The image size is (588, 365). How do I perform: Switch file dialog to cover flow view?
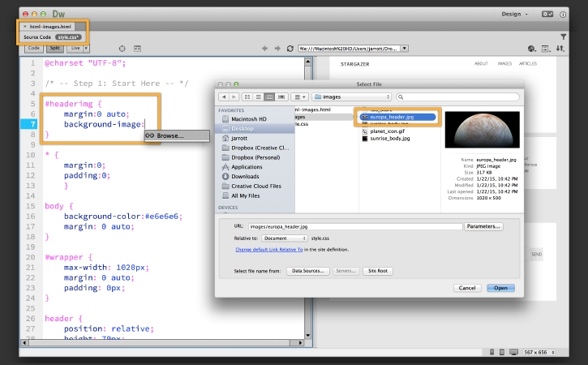[x=281, y=97]
